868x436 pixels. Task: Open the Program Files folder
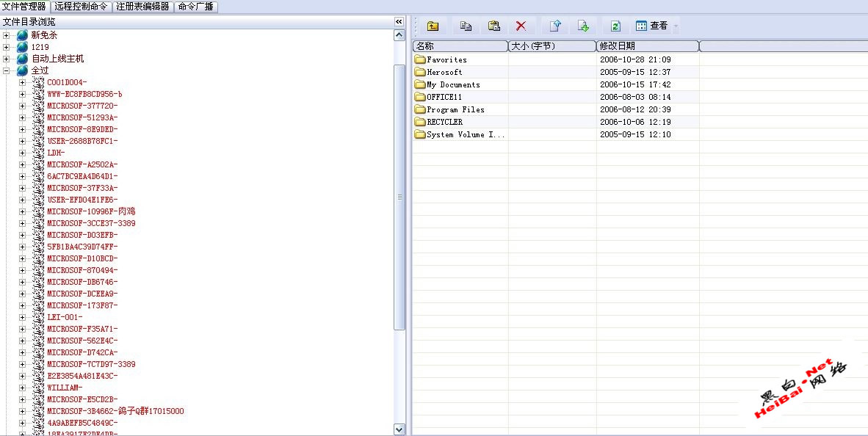coord(455,109)
